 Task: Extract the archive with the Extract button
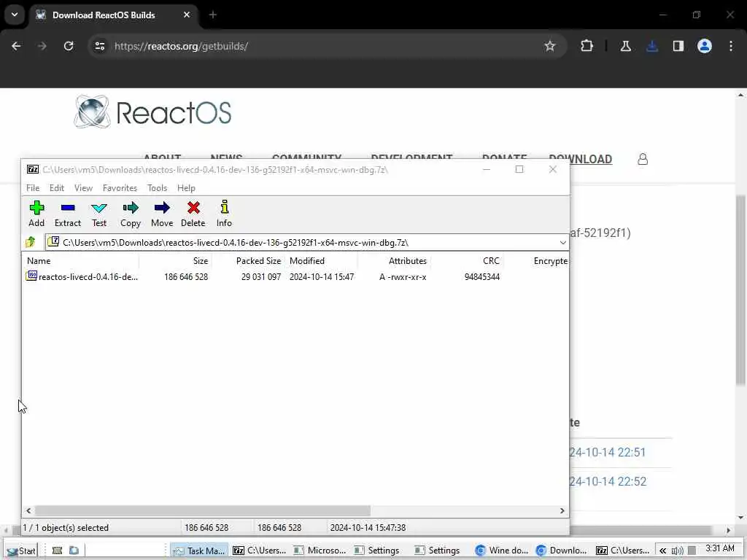(x=68, y=214)
